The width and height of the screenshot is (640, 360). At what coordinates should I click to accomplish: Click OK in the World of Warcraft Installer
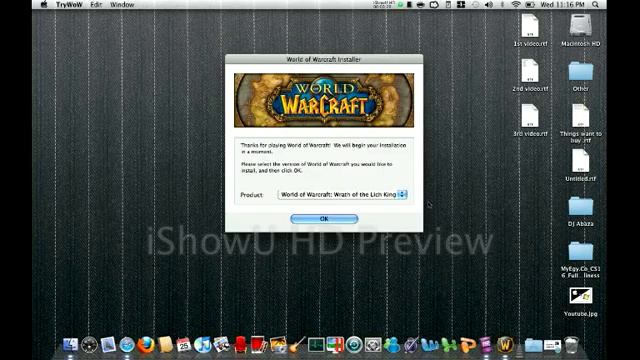(x=324, y=219)
